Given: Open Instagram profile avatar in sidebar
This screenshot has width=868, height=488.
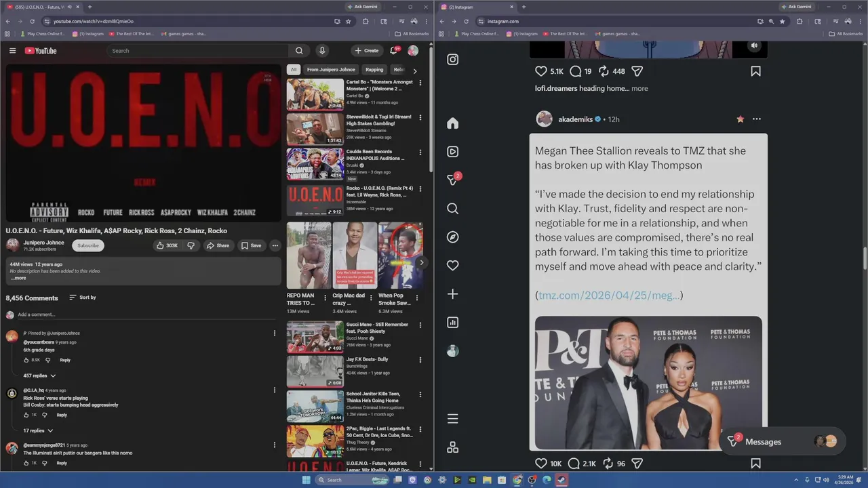Looking at the screenshot, I should (453, 351).
